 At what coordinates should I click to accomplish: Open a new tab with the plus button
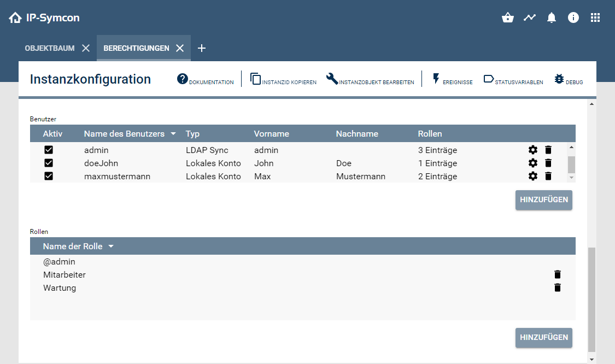tap(202, 48)
